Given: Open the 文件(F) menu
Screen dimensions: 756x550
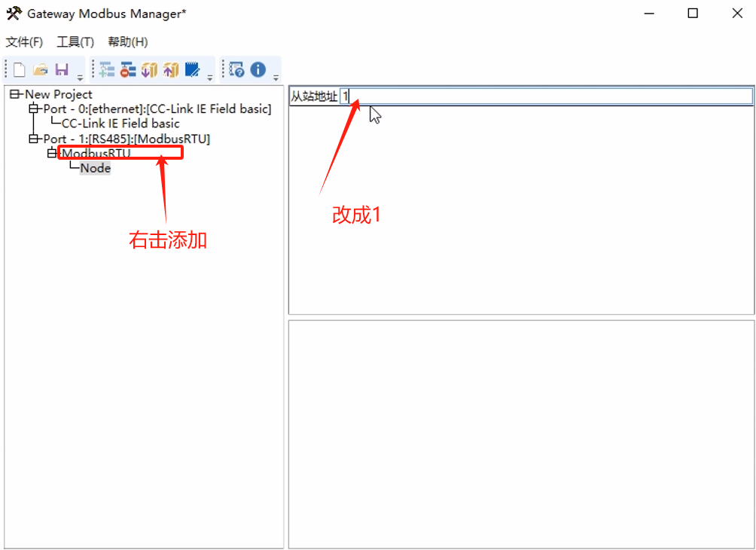Looking at the screenshot, I should click(x=25, y=42).
